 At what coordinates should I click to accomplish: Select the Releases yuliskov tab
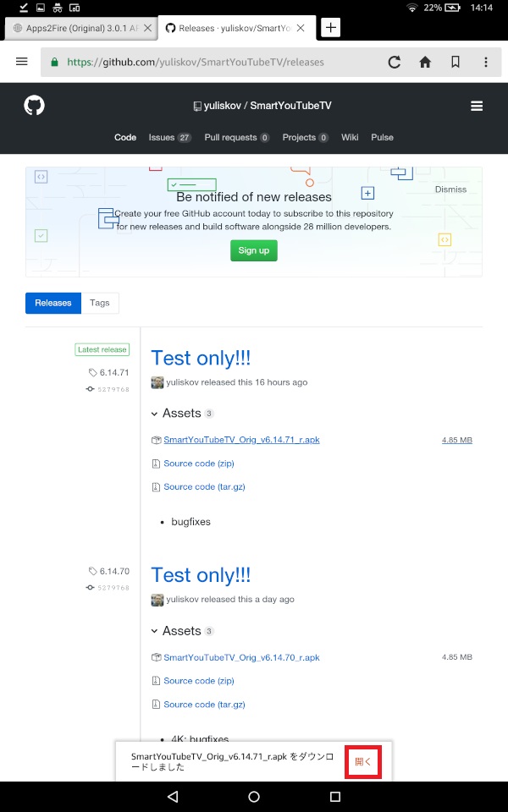tap(237, 28)
